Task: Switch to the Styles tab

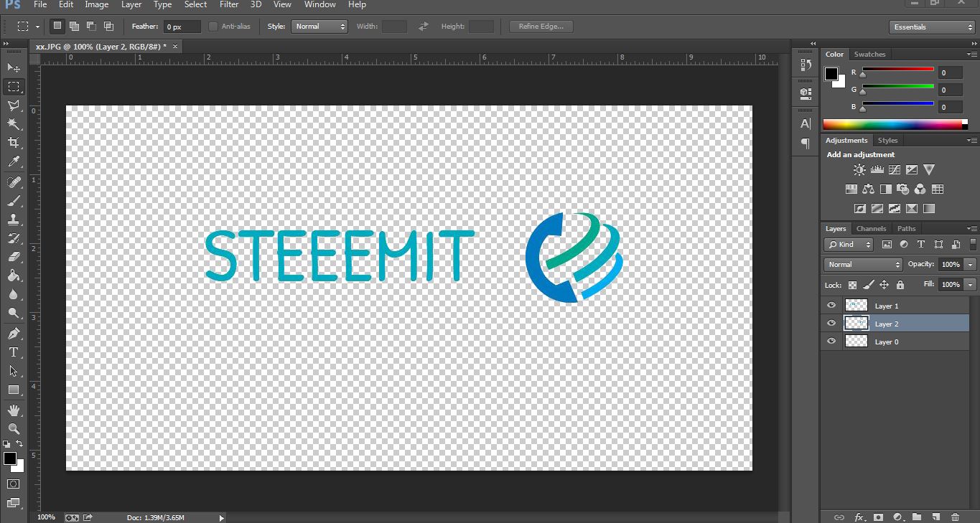Action: tap(887, 141)
